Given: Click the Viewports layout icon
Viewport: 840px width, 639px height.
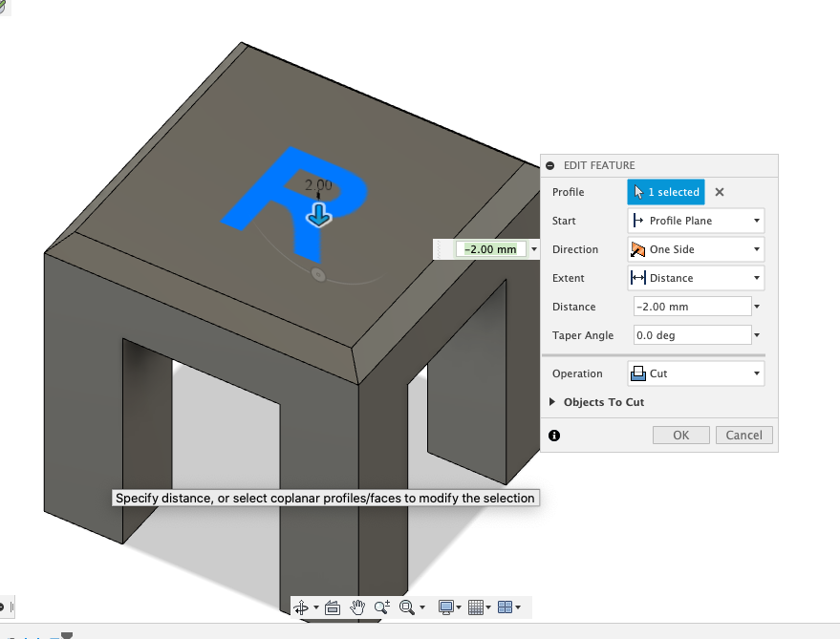Looking at the screenshot, I should [x=506, y=607].
